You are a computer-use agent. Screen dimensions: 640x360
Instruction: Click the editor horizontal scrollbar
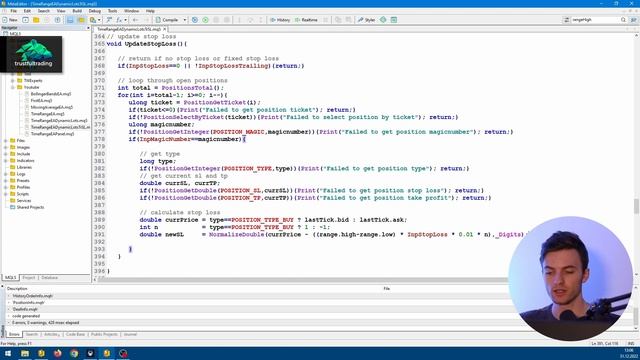tap(302, 280)
